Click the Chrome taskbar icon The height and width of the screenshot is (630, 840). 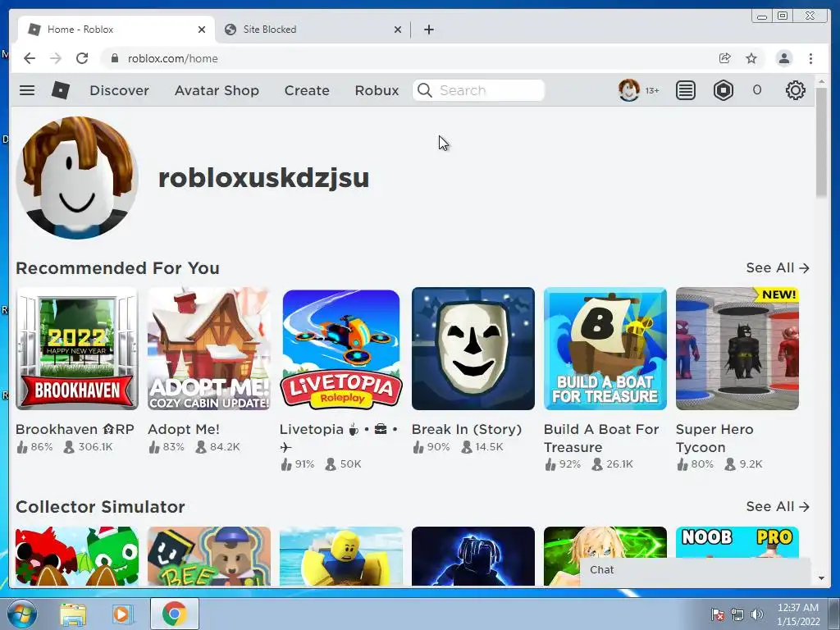174,614
